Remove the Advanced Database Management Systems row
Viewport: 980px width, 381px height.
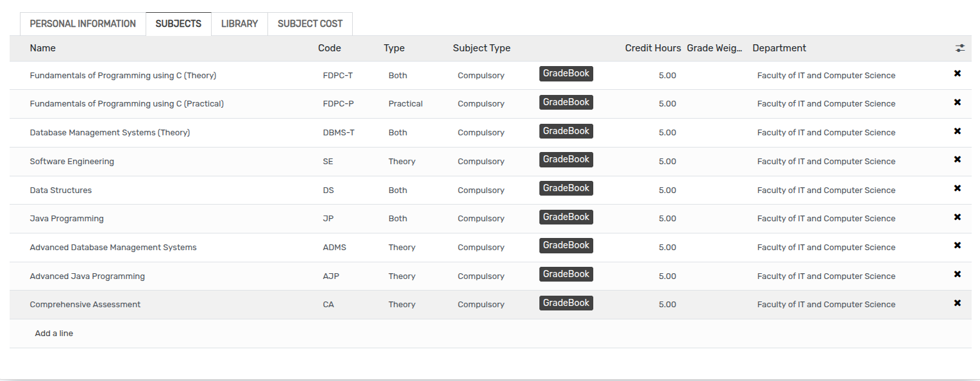pyautogui.click(x=957, y=246)
